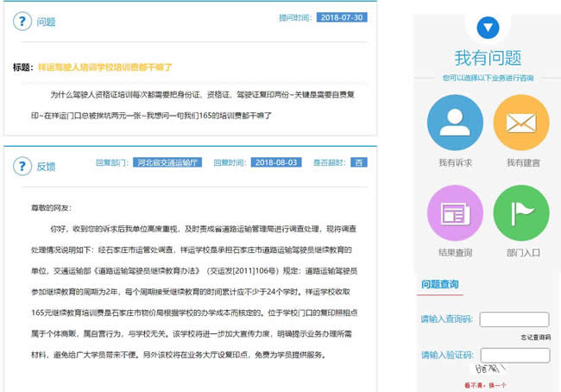The width and height of the screenshot is (561, 392).
Task: Click the 我有建言 label
Action: [523, 163]
